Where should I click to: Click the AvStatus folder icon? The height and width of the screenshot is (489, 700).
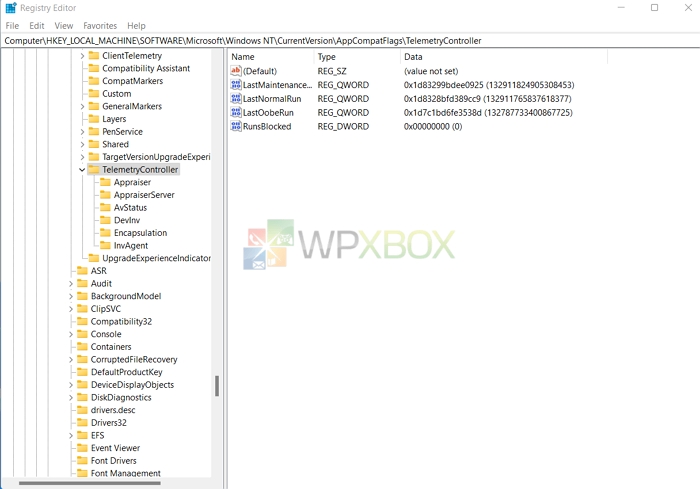pos(105,207)
